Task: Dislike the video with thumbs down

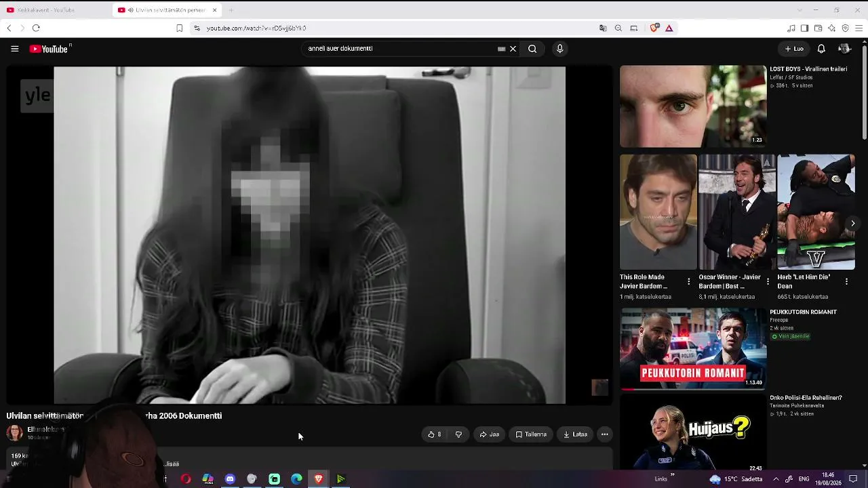Action: 459,434
